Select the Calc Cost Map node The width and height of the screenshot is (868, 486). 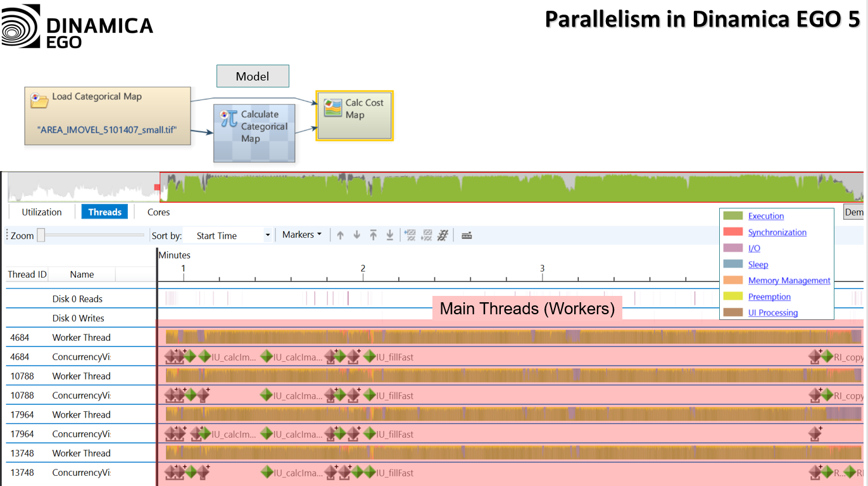pyautogui.click(x=355, y=115)
